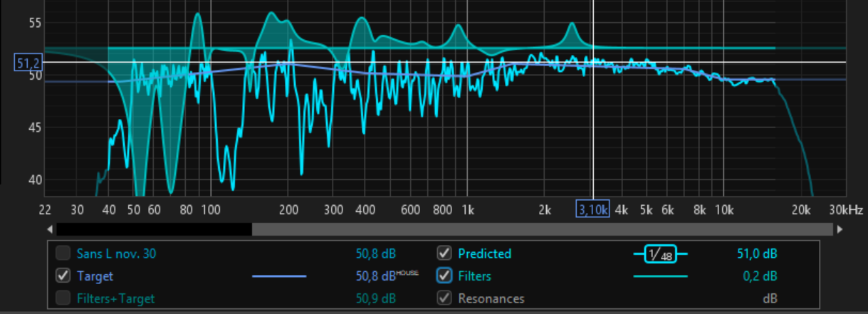Click the left scroll arrow below graph

point(49,229)
